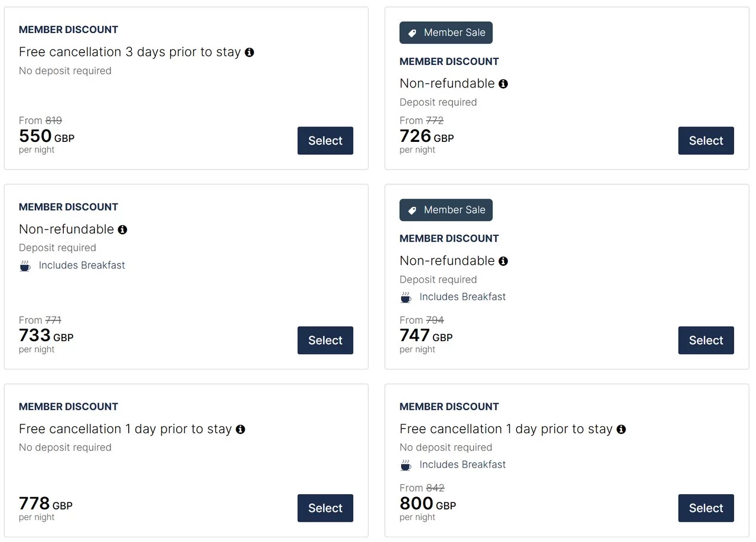Click Member Sale badge on 726 GBP card
This screenshot has height=542, width=756.
pyautogui.click(x=446, y=33)
